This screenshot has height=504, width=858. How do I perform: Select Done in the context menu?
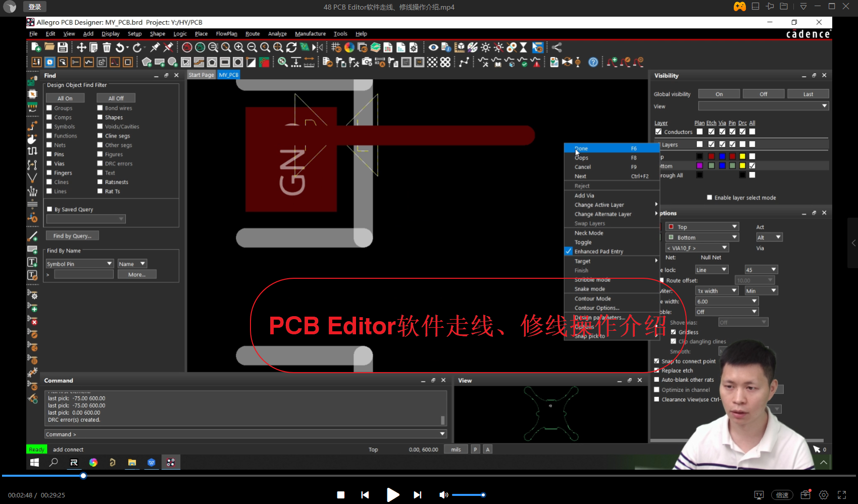[612, 148]
